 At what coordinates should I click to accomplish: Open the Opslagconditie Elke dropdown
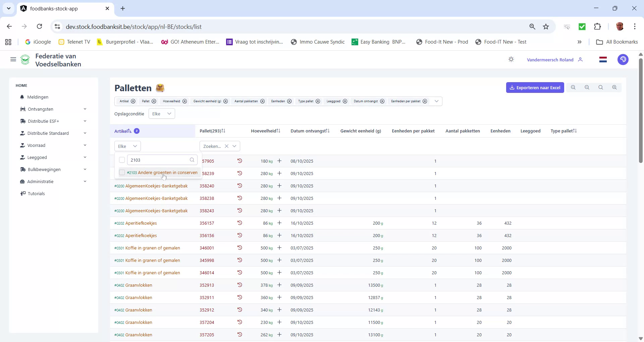(x=161, y=113)
